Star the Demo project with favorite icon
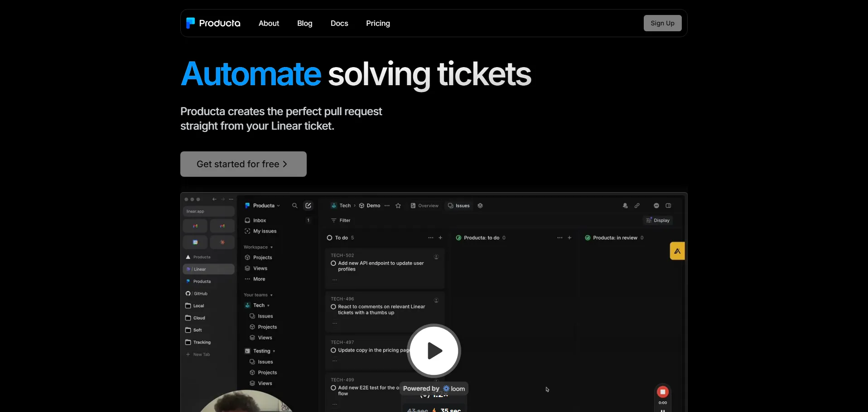This screenshot has width=868, height=412. 398,206
